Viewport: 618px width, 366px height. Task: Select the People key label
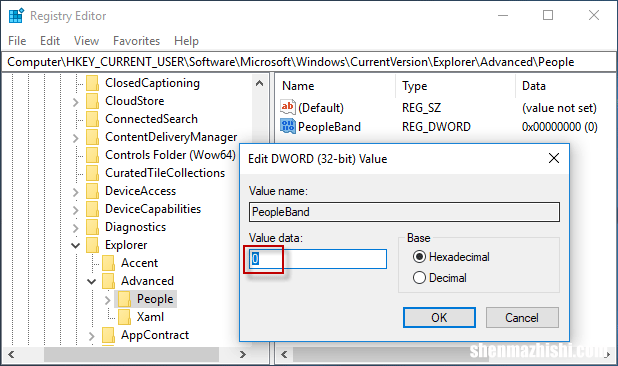coord(155,299)
